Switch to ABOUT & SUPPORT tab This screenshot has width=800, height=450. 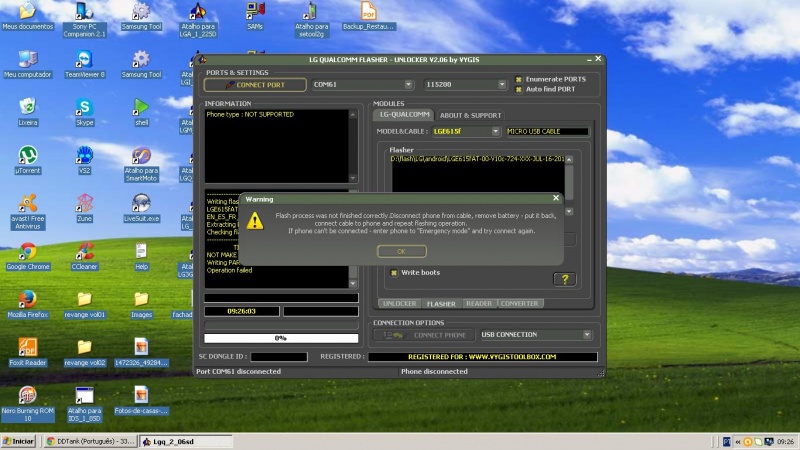click(x=470, y=115)
